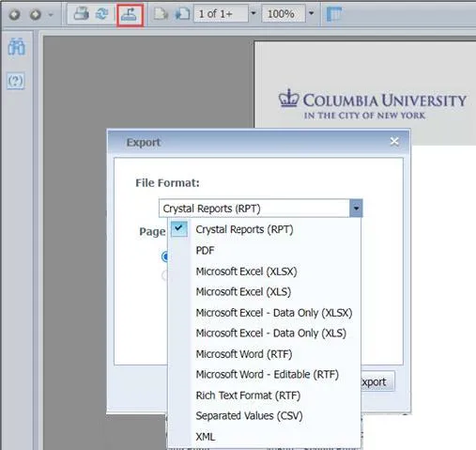Go to the previous page arrow
This screenshot has height=450, width=476.
[14, 14]
